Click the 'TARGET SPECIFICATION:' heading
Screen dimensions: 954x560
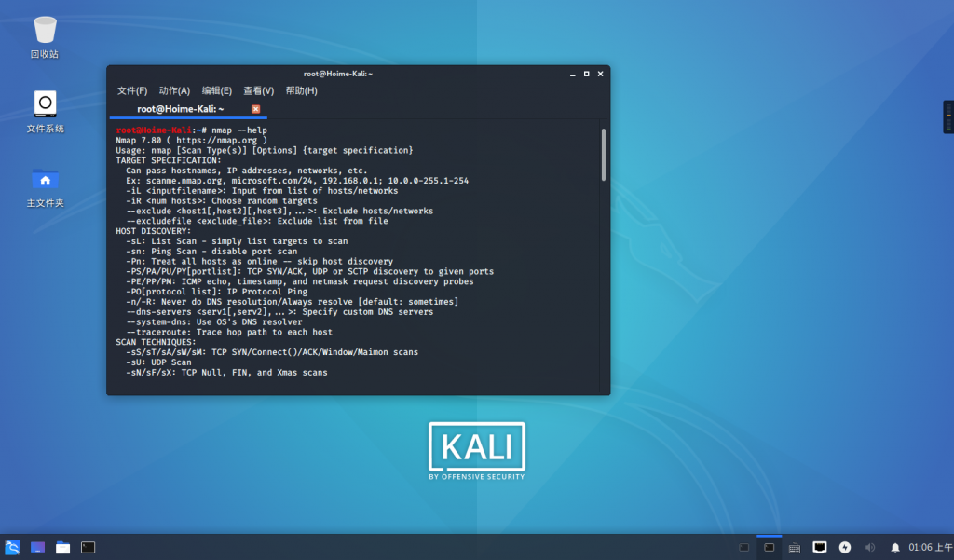tap(169, 160)
